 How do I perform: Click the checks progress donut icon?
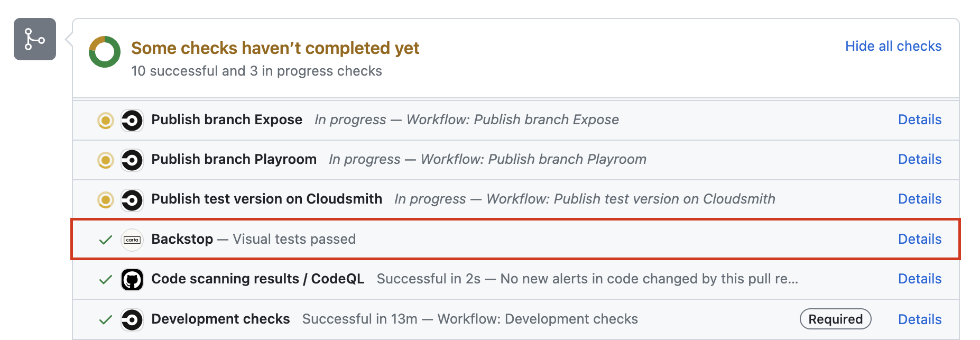coord(105,52)
